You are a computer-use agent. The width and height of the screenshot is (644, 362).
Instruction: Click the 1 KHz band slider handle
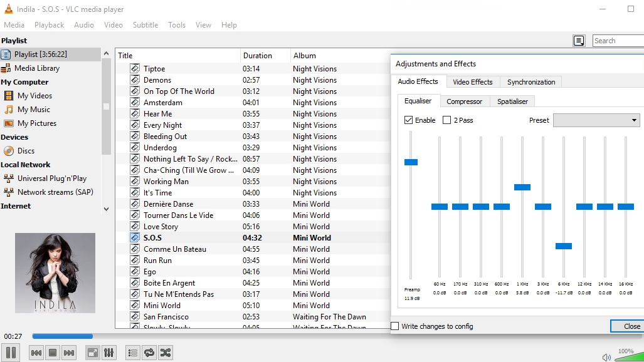(x=522, y=187)
